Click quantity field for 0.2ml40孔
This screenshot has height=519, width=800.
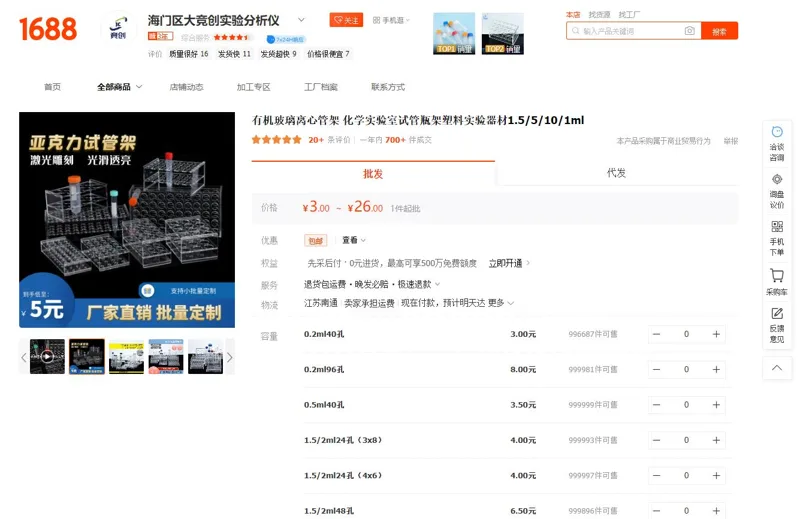coord(686,334)
